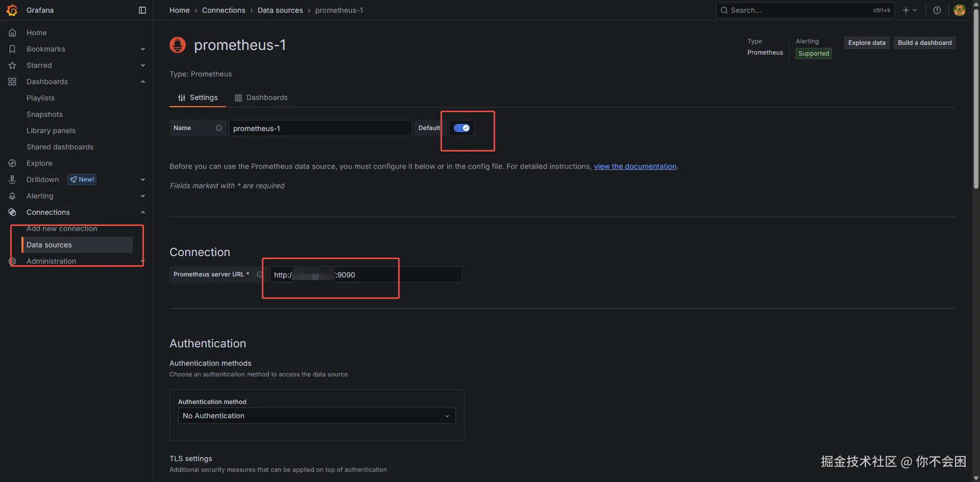Open the Authentication method dropdown
The image size is (980, 482).
pyautogui.click(x=316, y=416)
